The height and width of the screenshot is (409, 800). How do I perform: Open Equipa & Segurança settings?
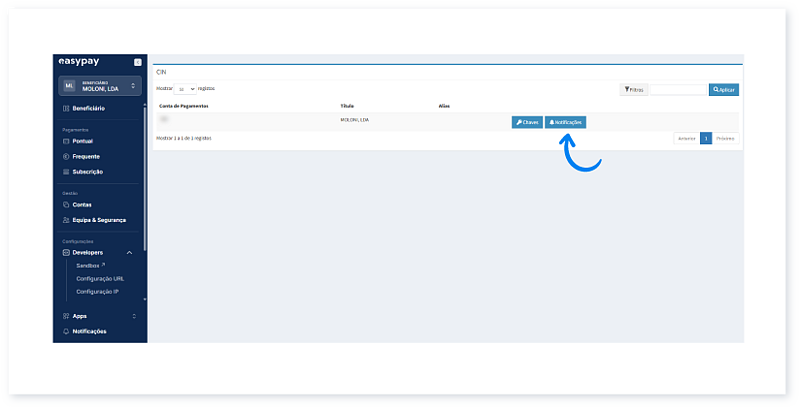coord(98,219)
